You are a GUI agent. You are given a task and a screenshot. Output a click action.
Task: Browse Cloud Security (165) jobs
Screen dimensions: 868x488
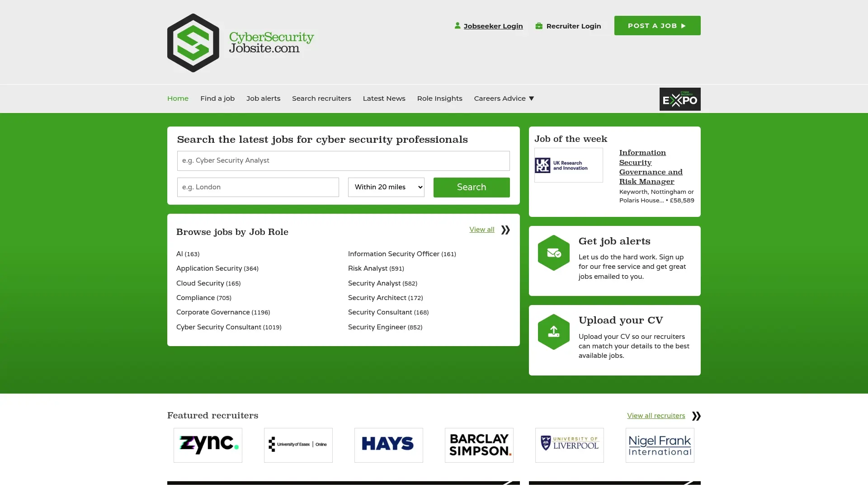coord(208,283)
